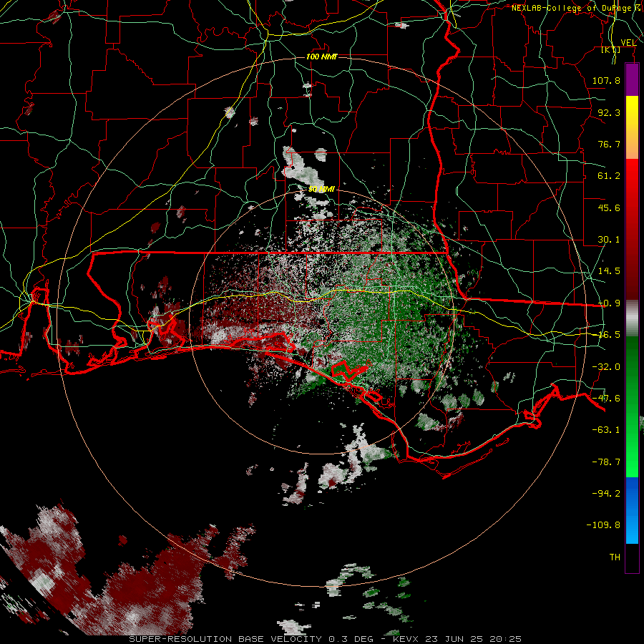Pick the blue segment of the color bar
Screen dimensions: 644x644
(632, 510)
